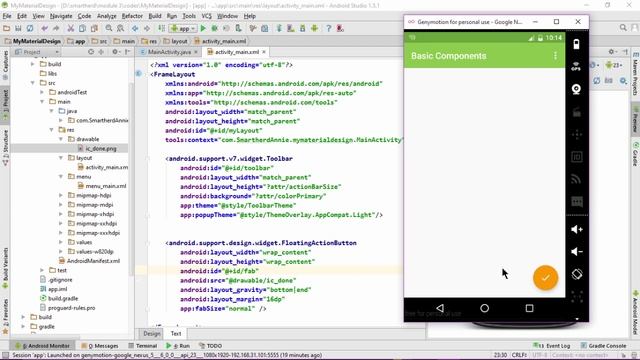Open the app run configuration dropdown
640x360 pixels.
click(183, 29)
